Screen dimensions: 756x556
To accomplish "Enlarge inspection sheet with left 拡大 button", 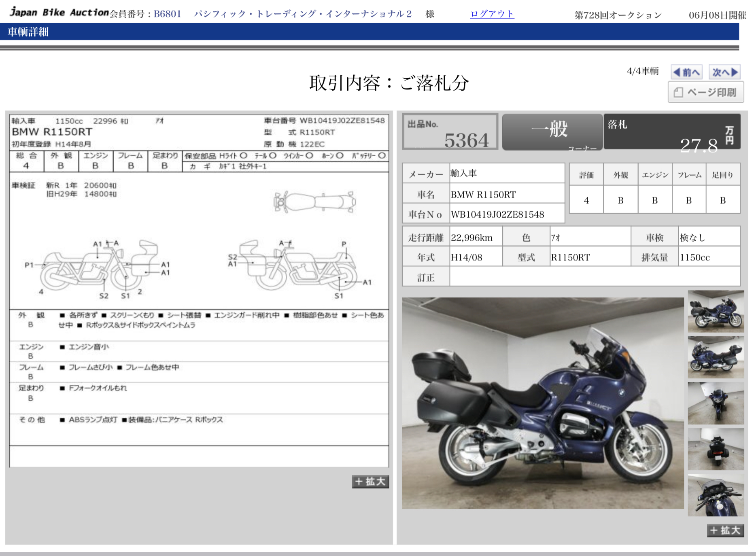I will point(370,482).
